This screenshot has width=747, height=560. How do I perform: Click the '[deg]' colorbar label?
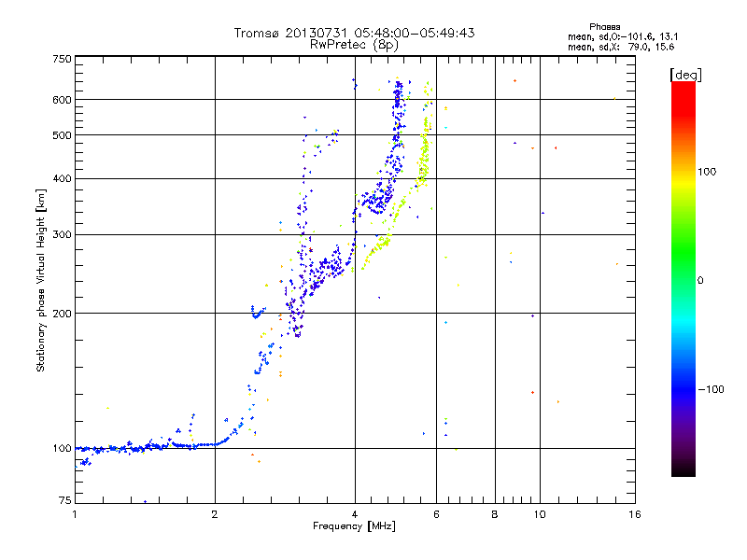[685, 75]
